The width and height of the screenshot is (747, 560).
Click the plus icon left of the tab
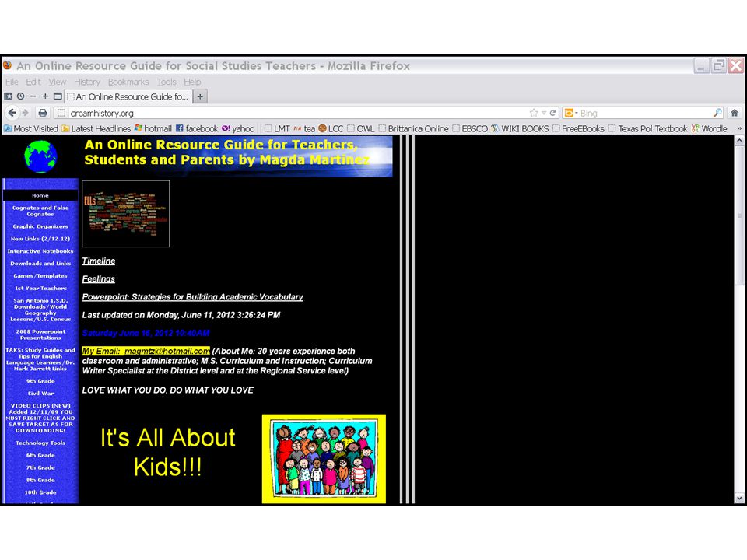(x=45, y=96)
